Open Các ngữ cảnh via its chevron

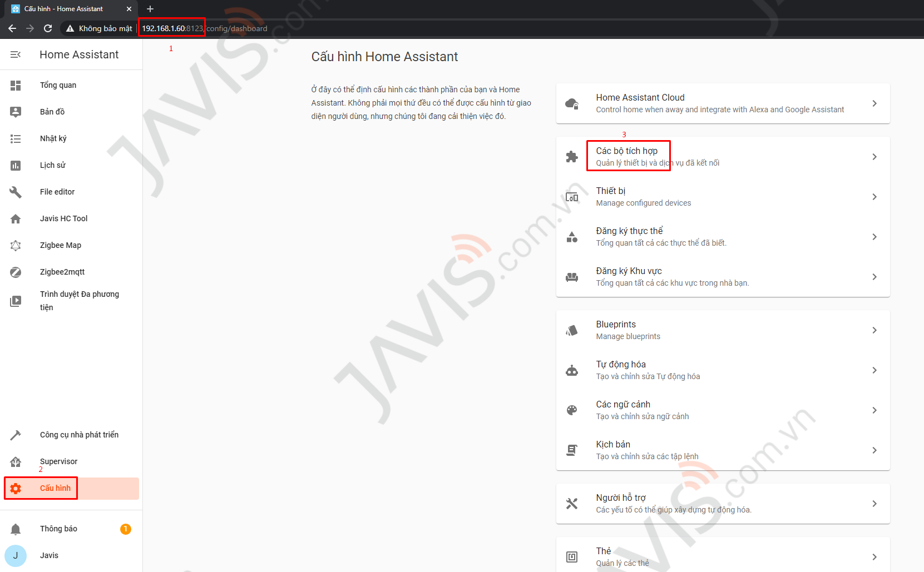pyautogui.click(x=874, y=410)
